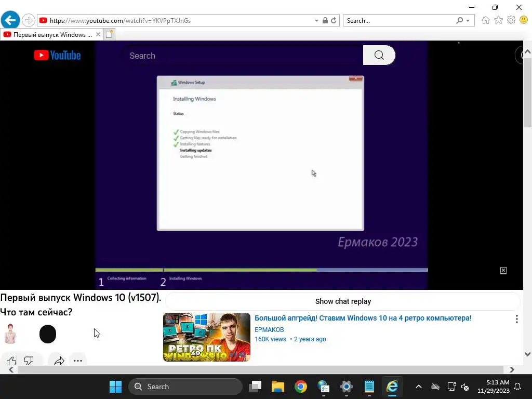This screenshot has width=532, height=399.
Task: Open the Settings gear taskbar app
Action: [346, 387]
